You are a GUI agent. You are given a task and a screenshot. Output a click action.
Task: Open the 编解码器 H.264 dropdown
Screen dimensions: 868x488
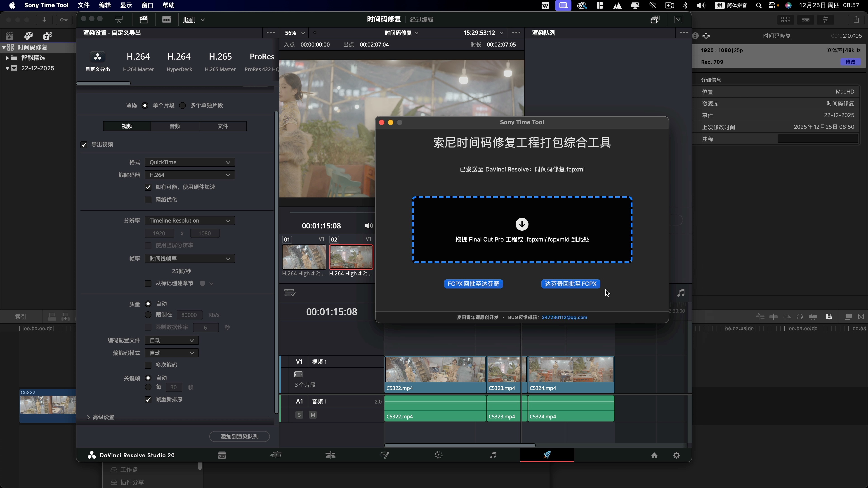pyautogui.click(x=190, y=175)
